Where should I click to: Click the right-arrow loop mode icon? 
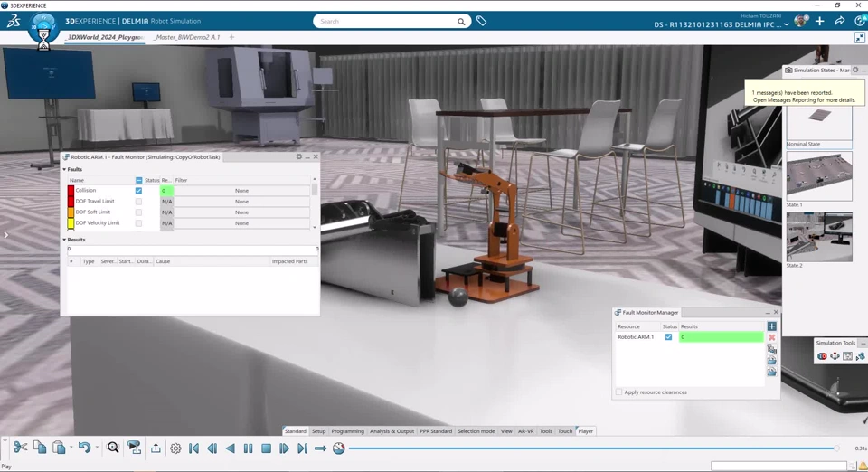(x=320, y=448)
